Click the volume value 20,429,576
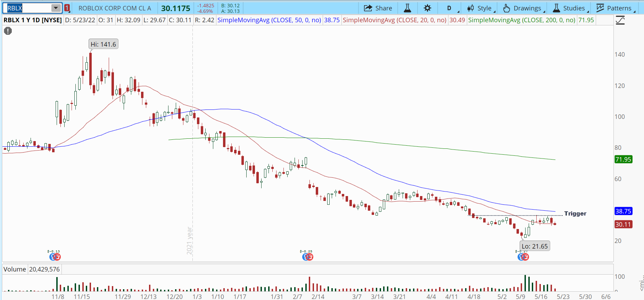Image resolution: width=644 pixels, height=300 pixels. pyautogui.click(x=44, y=269)
